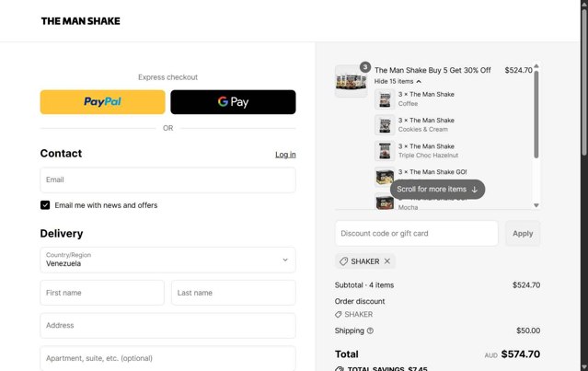
Task: Pay with PayPal express checkout
Action: (102, 101)
